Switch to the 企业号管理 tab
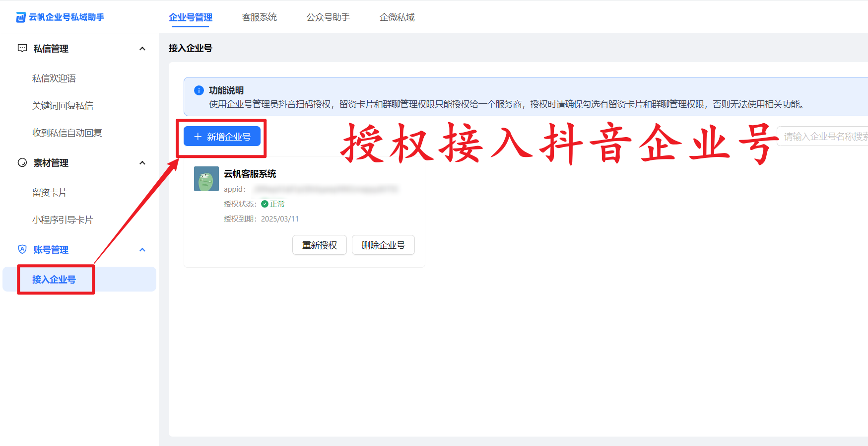The image size is (868, 446). pyautogui.click(x=191, y=17)
